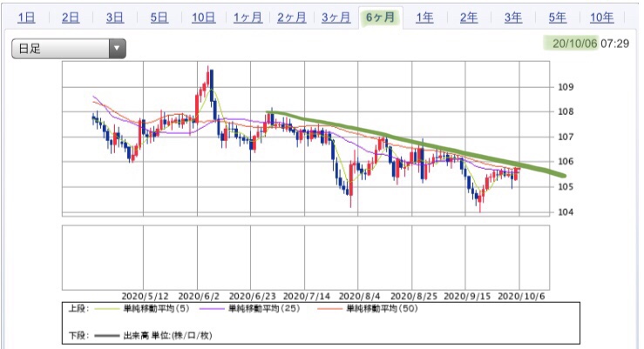
Task: Open the 5年 chart range tab
Action: tap(557, 17)
